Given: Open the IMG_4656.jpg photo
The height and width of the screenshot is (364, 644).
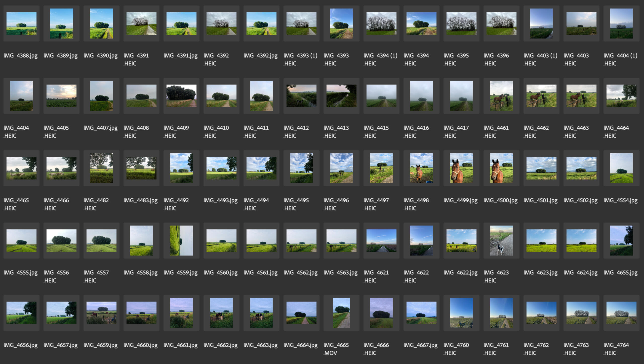Looking at the screenshot, I should (x=21, y=313).
